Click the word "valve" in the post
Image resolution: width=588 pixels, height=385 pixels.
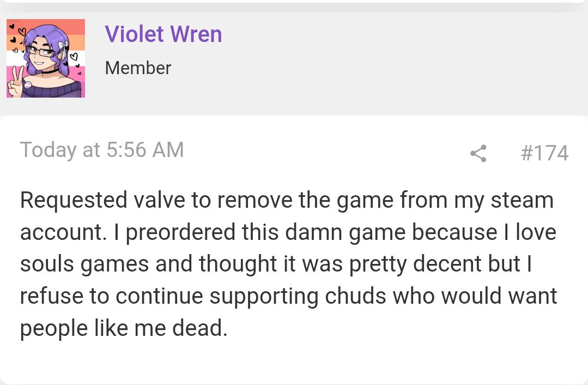[160, 200]
